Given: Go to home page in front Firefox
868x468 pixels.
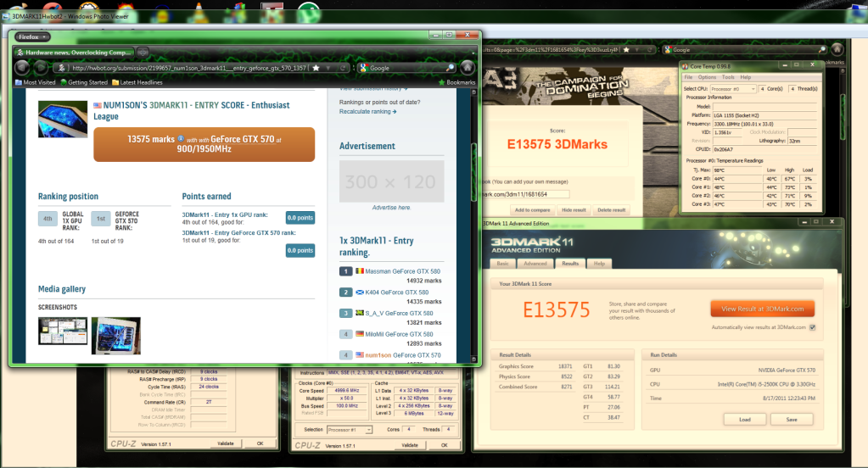Looking at the screenshot, I should tap(468, 68).
